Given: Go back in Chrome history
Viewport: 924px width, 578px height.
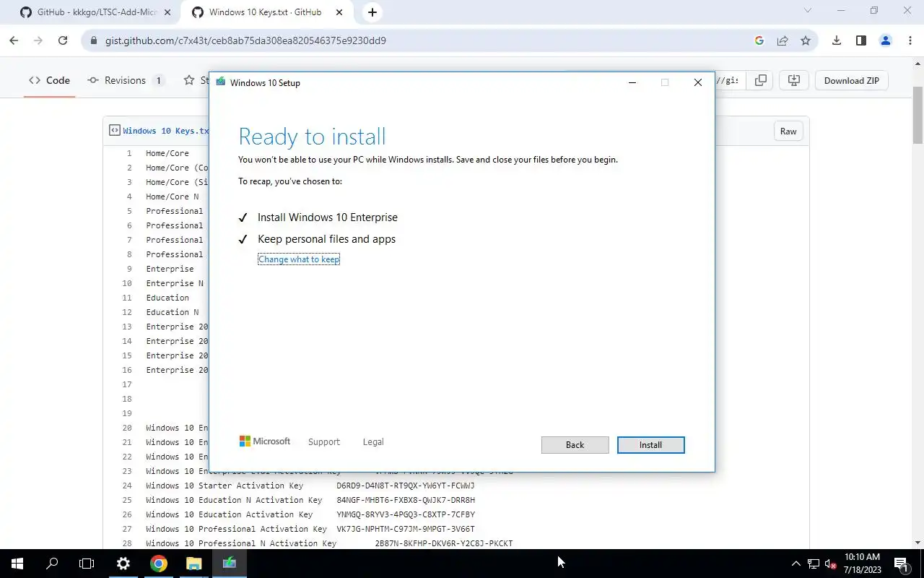Looking at the screenshot, I should tap(14, 40).
